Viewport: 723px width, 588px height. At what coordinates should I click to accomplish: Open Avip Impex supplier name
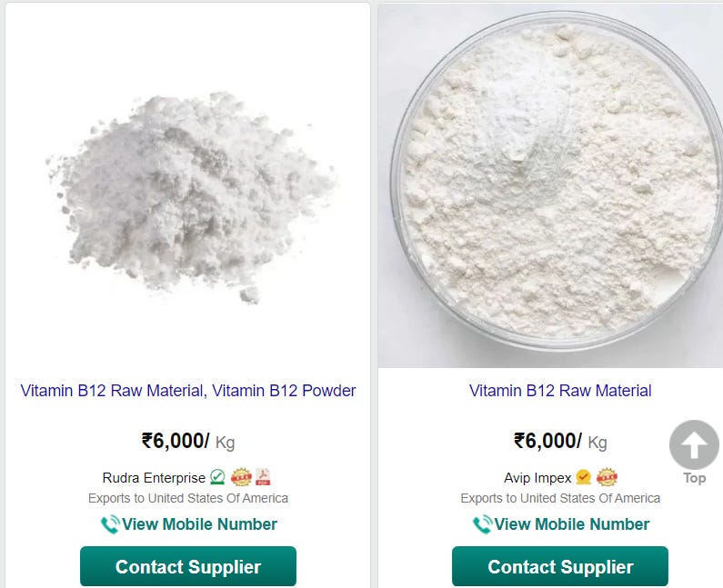point(537,478)
